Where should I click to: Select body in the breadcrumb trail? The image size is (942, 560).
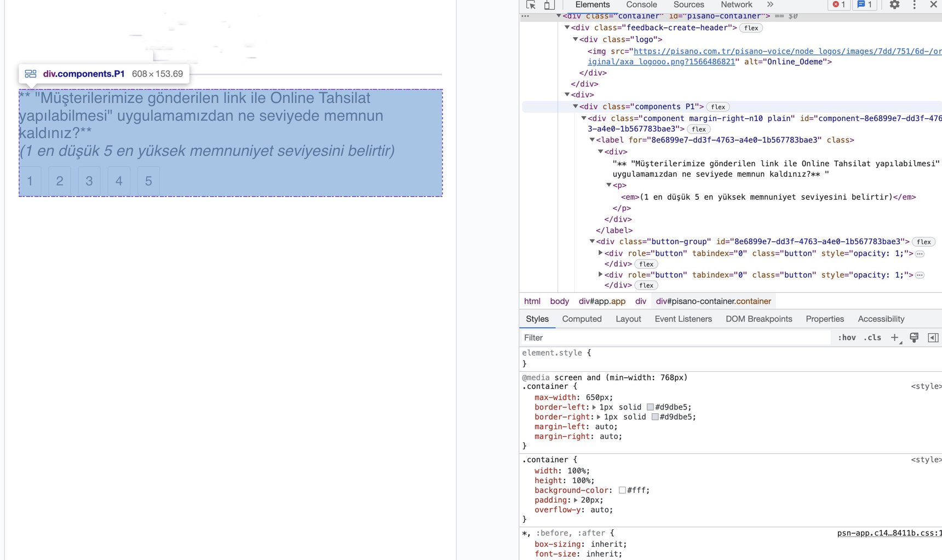point(560,302)
